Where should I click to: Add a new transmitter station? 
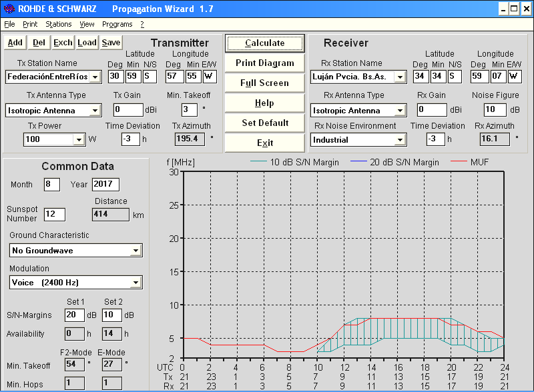(x=15, y=43)
